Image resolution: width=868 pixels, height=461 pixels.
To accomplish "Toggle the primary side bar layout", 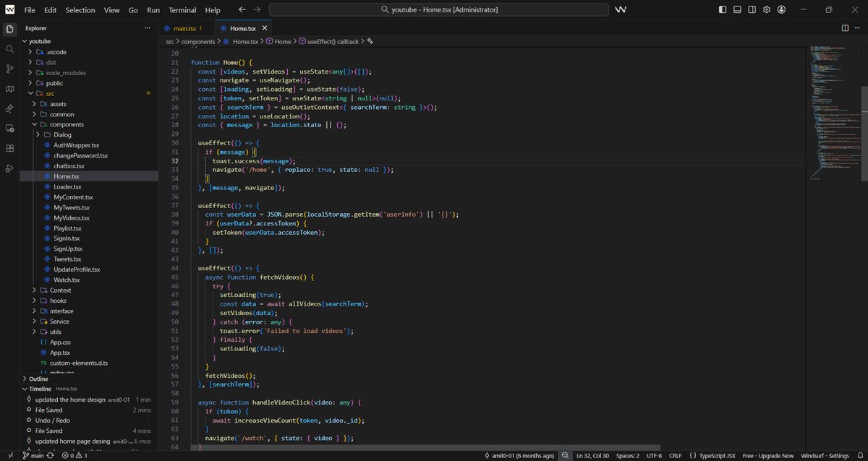I will [x=723, y=10].
